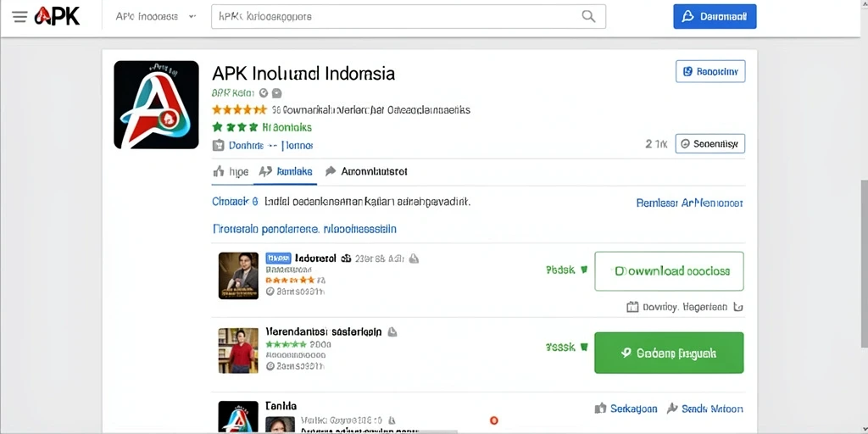The height and width of the screenshot is (434, 868).
Task: Open the blue link right of description
Action: click(689, 203)
